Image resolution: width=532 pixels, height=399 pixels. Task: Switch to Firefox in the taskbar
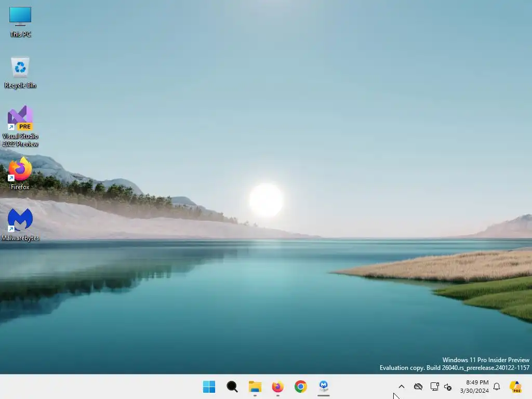(x=277, y=387)
